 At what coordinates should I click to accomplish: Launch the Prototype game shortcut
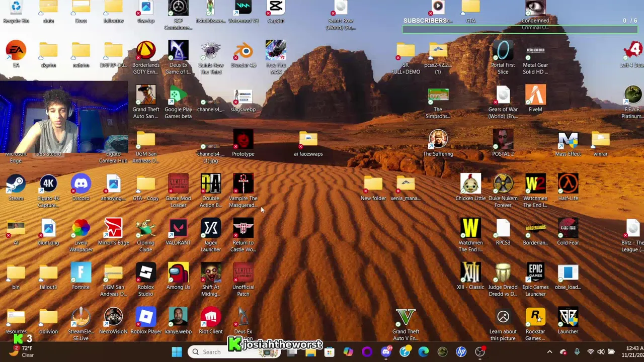(243, 143)
